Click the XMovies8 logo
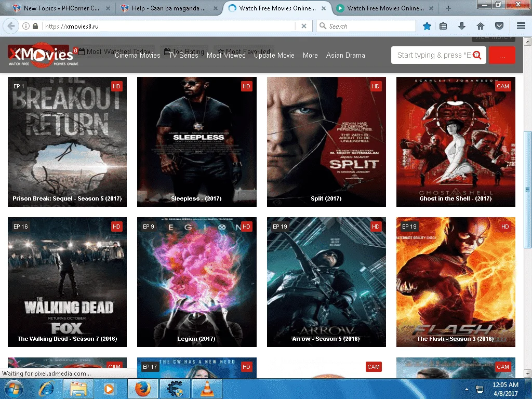Viewport: 532px width, 399px height. point(44,55)
